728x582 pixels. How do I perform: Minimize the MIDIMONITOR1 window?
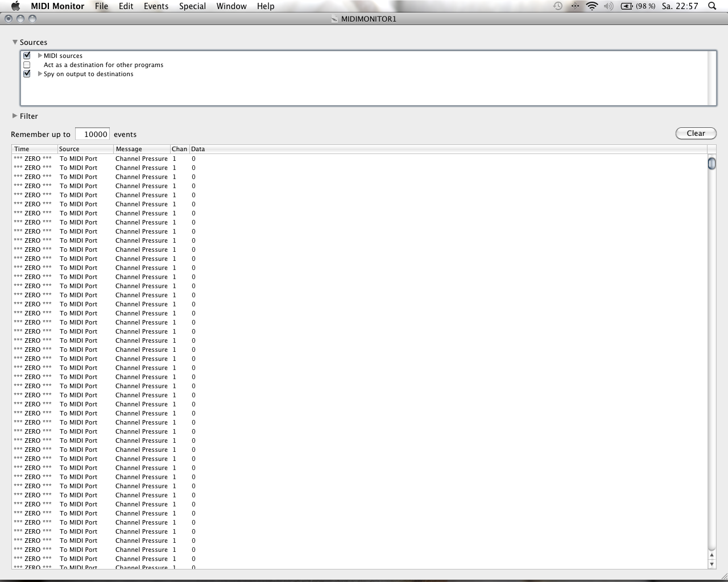[20, 19]
